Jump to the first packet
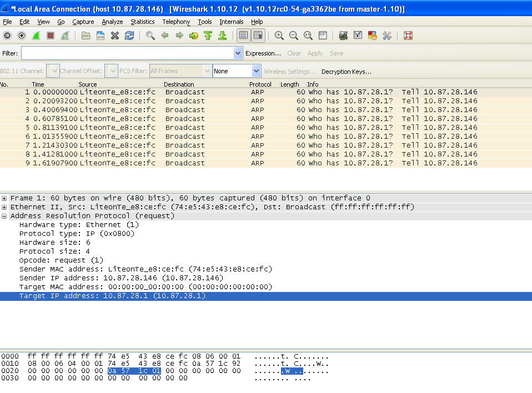The height and width of the screenshot is (393, 532). [x=208, y=36]
